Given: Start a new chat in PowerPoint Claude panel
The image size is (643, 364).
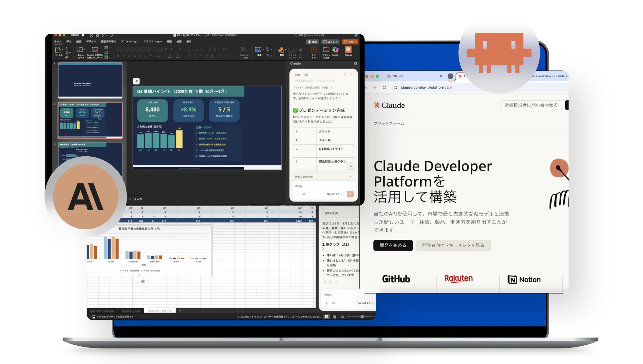Looking at the screenshot, I should 345,75.
